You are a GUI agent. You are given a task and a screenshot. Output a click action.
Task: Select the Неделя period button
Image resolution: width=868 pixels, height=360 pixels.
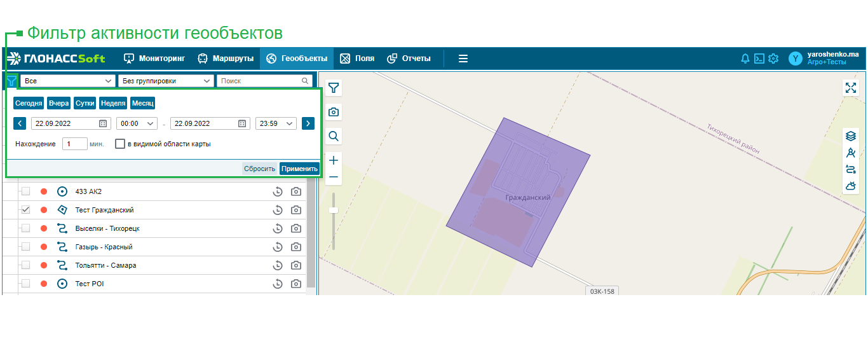(x=113, y=103)
